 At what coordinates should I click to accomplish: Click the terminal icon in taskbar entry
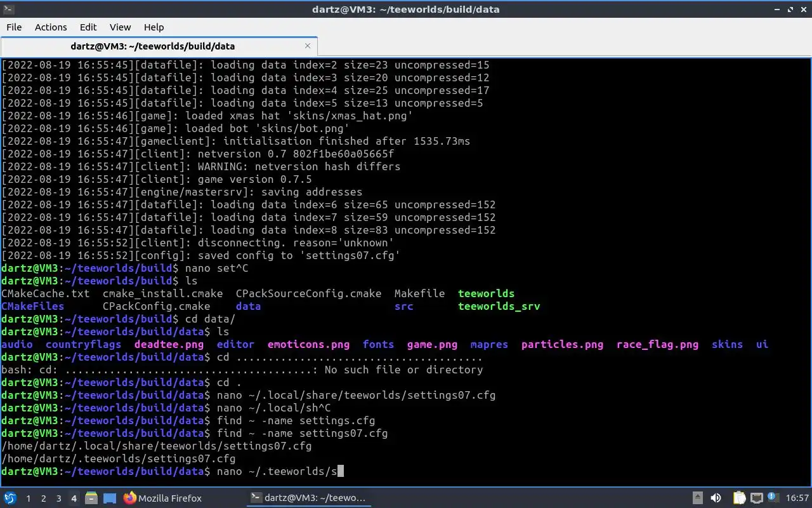coord(256,498)
